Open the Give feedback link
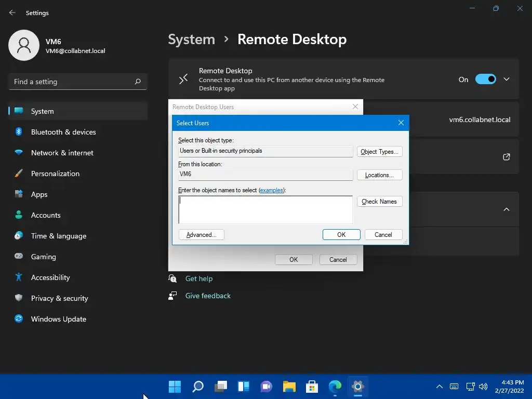Image resolution: width=532 pixels, height=399 pixels. pos(208,296)
